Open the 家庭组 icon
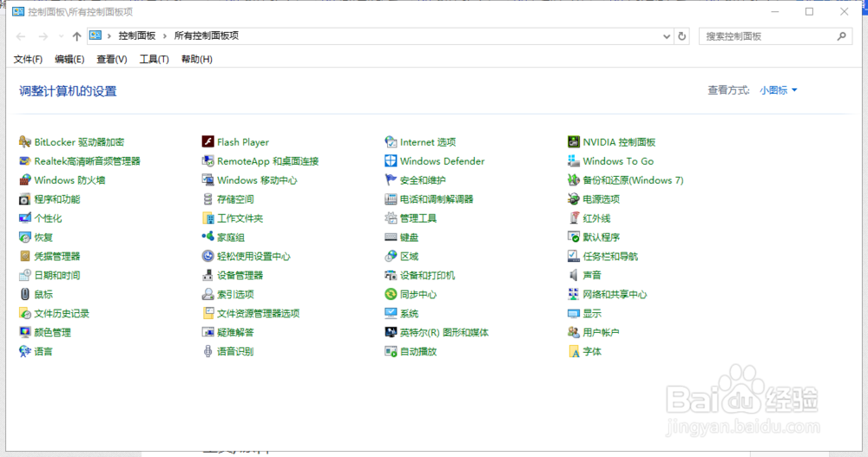 [207, 238]
